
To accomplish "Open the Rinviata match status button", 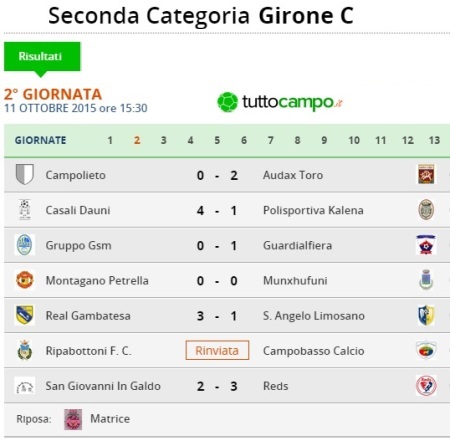I will pos(217,350).
